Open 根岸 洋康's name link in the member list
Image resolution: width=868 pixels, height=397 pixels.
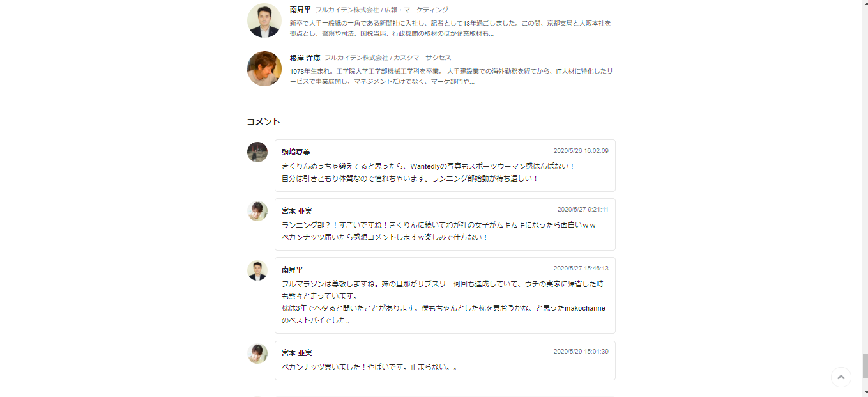click(x=305, y=58)
